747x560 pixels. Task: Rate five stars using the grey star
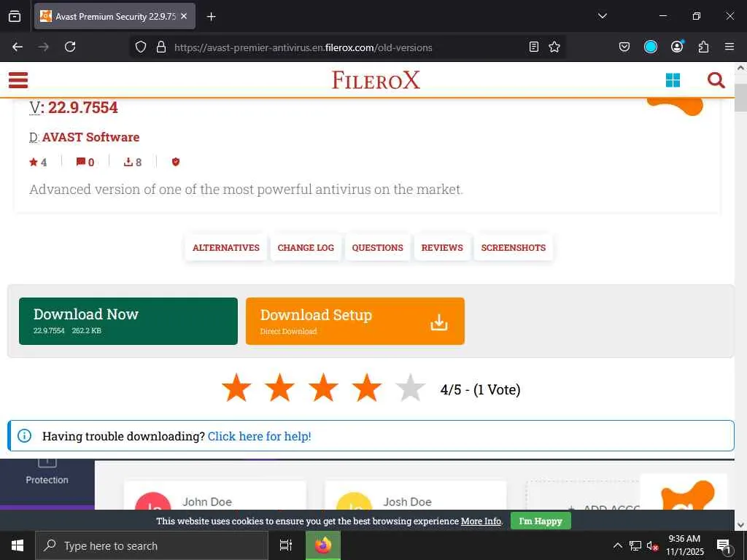pyautogui.click(x=410, y=388)
